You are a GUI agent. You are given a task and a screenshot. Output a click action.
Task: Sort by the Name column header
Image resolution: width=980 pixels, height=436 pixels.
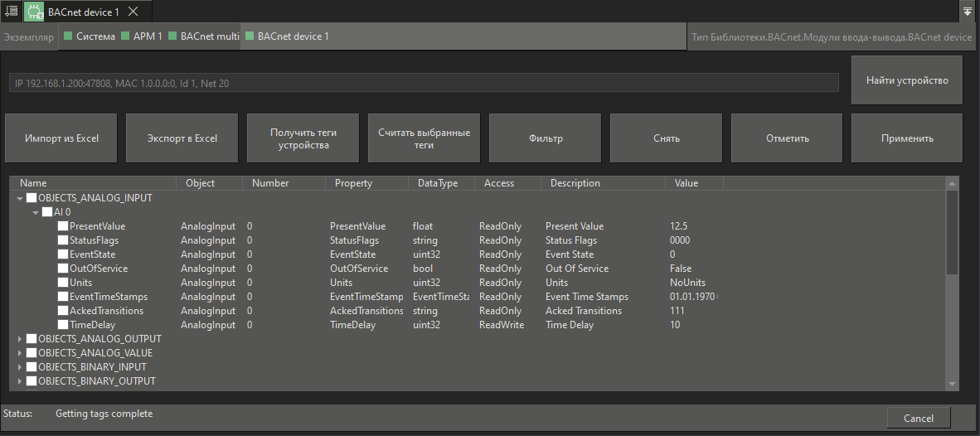(93, 183)
